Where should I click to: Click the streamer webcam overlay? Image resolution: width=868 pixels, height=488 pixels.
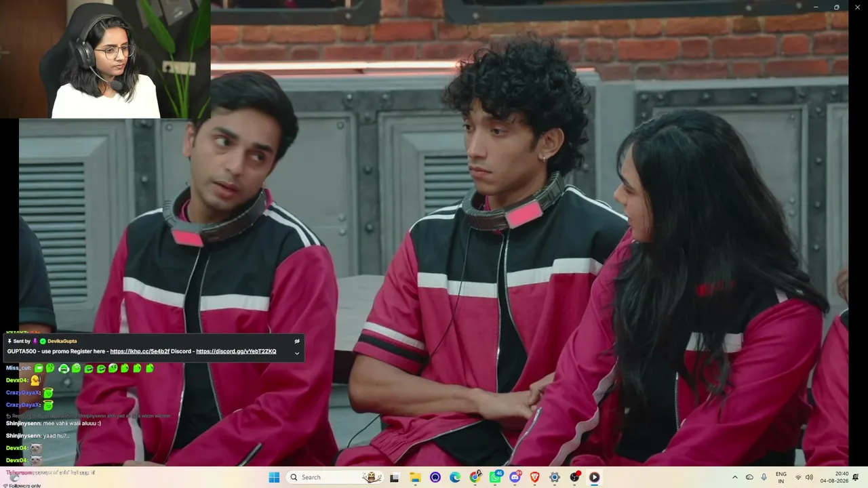coord(105,60)
